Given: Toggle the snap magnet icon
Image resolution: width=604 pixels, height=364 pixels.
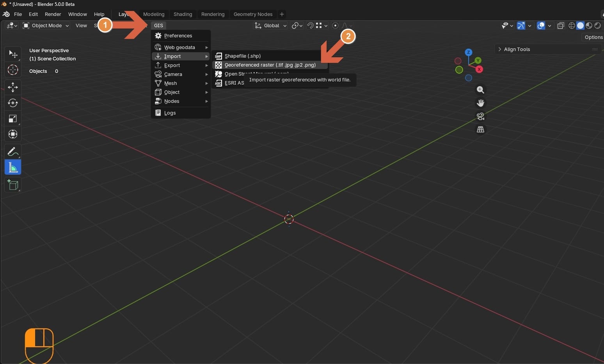Looking at the screenshot, I should [311, 25].
